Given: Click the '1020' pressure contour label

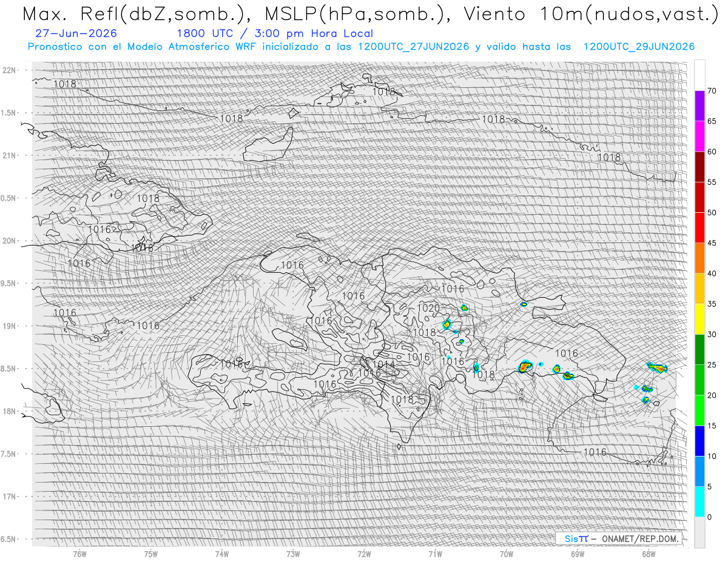Looking at the screenshot, I should tap(428, 309).
